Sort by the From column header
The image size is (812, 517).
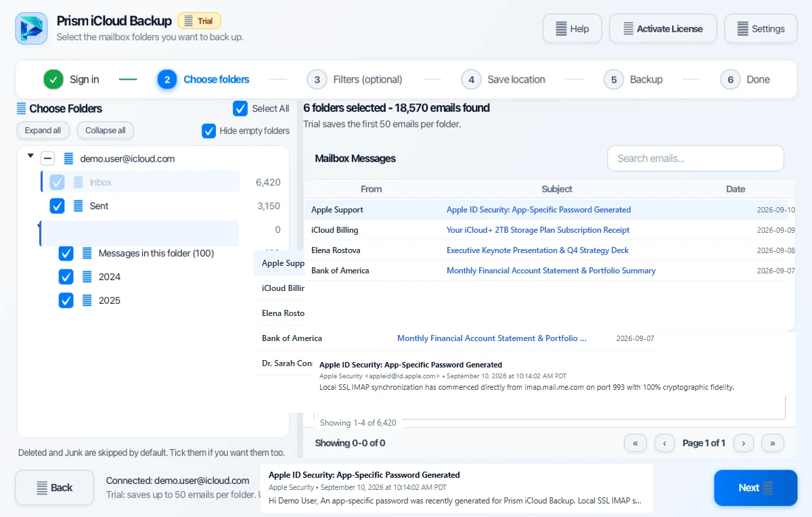click(x=371, y=189)
